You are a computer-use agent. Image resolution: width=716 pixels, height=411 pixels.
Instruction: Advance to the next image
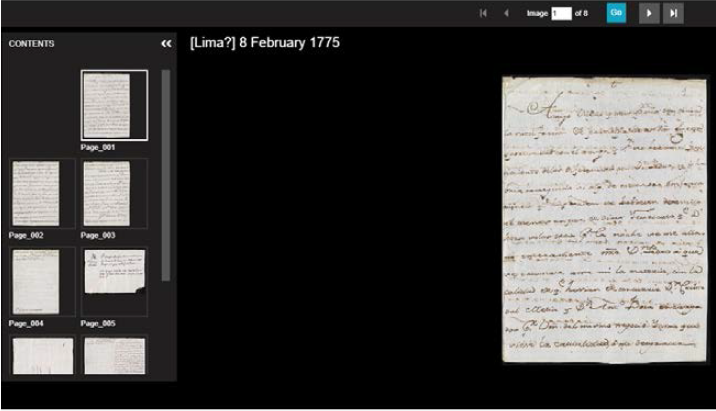coord(647,13)
